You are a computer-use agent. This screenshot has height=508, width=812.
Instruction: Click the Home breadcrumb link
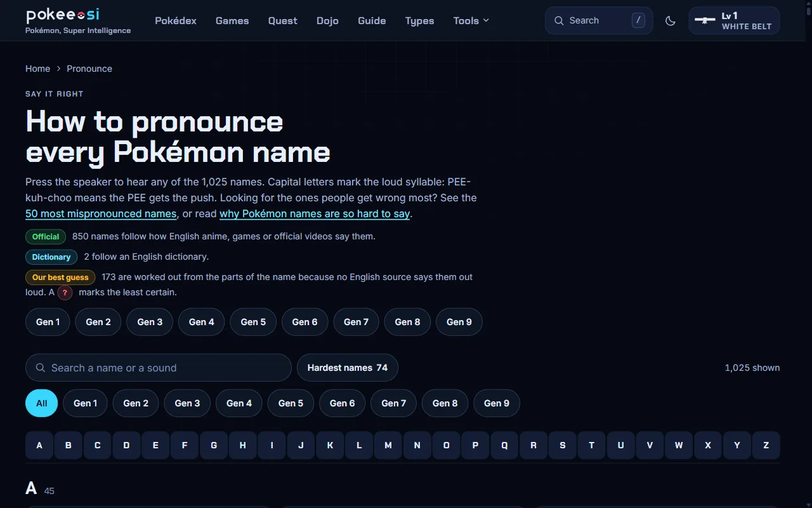tap(37, 69)
